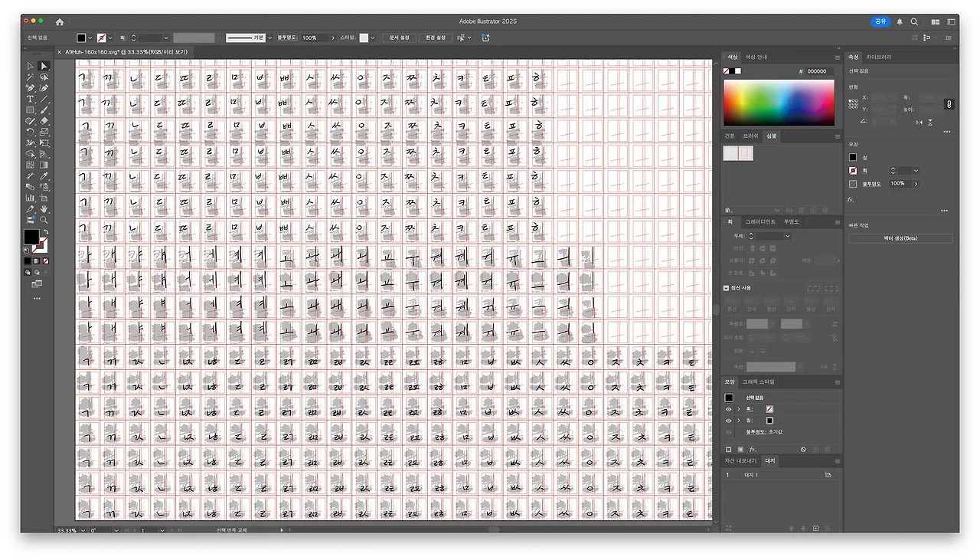Open the Home screen icon

60,21
